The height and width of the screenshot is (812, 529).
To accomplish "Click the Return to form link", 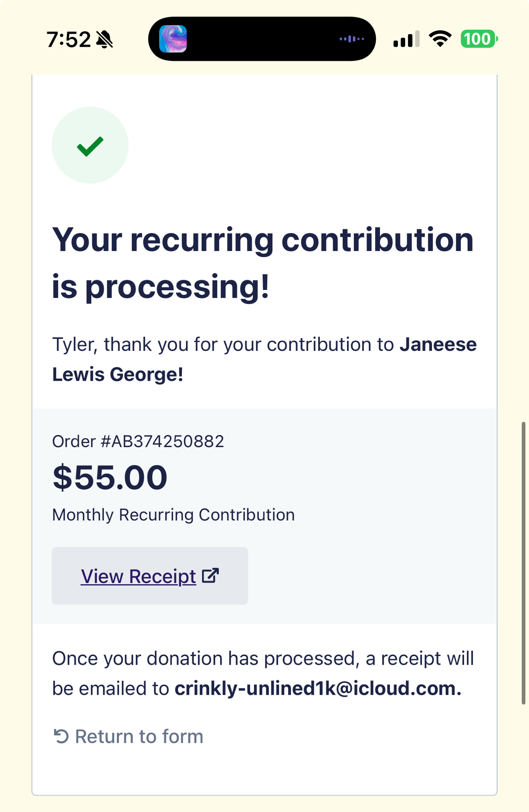I will point(139,736).
